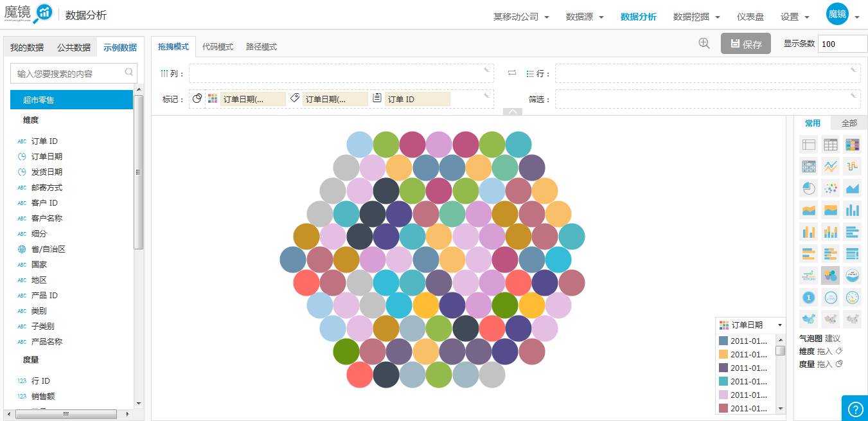Select the blue China map chart icon
The image size is (868, 421).
tap(809, 318)
